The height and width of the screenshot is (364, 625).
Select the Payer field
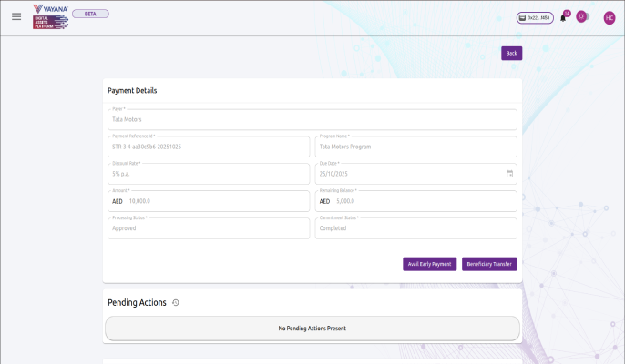(312, 119)
